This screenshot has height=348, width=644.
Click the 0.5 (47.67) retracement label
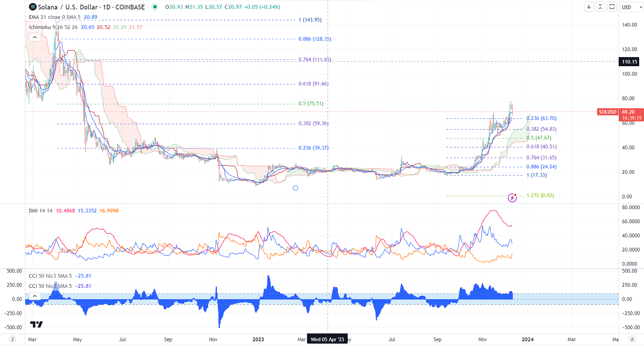click(x=539, y=138)
